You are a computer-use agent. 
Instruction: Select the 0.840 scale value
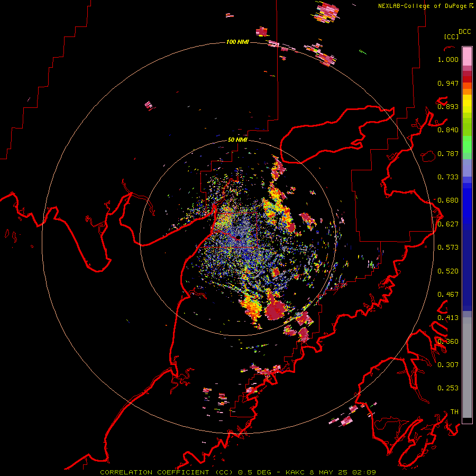tap(448, 130)
